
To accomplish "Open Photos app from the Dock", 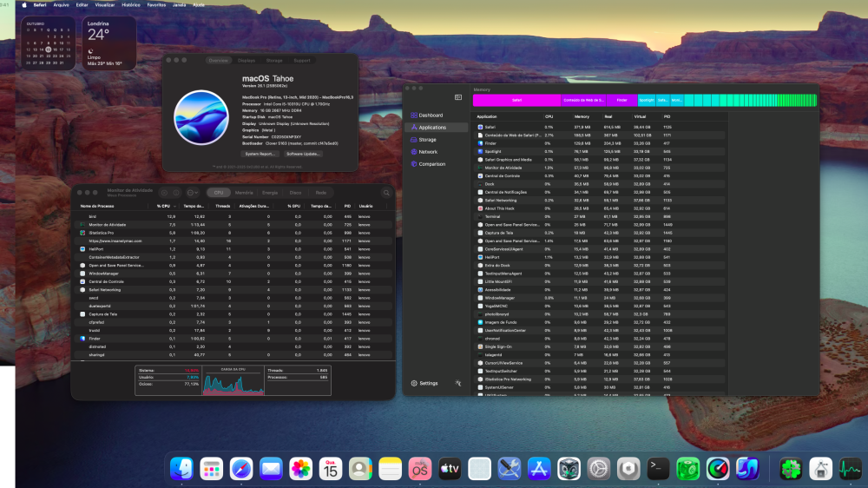I will [300, 469].
